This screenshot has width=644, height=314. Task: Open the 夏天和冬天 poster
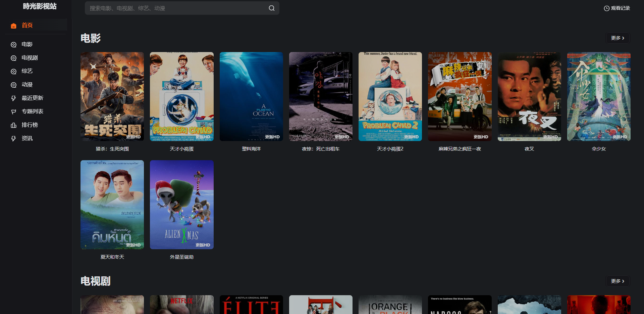[112, 205]
